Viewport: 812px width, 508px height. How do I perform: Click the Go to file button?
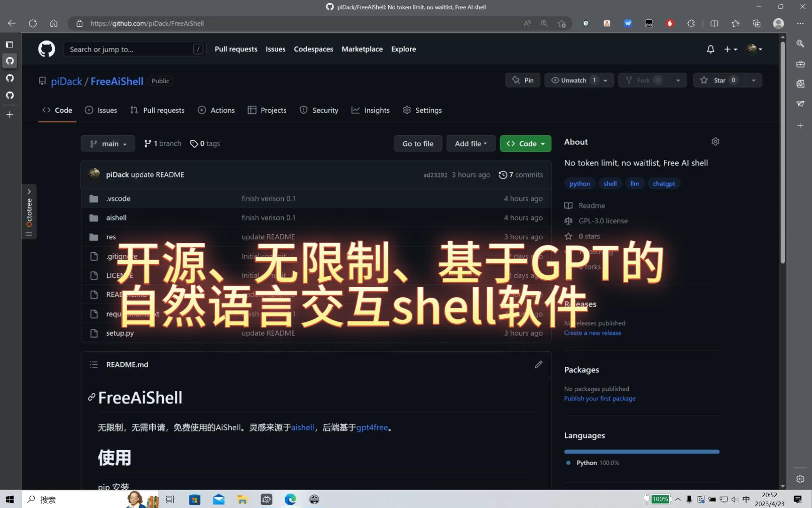[417, 143]
